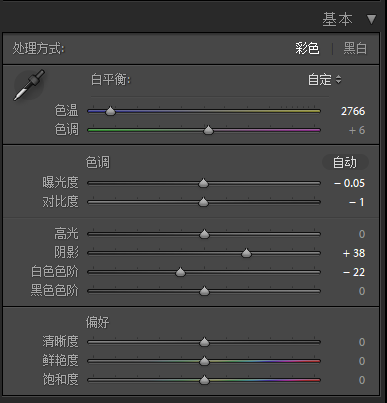Click the 白平衡 label
The height and width of the screenshot is (403, 387).
(111, 80)
